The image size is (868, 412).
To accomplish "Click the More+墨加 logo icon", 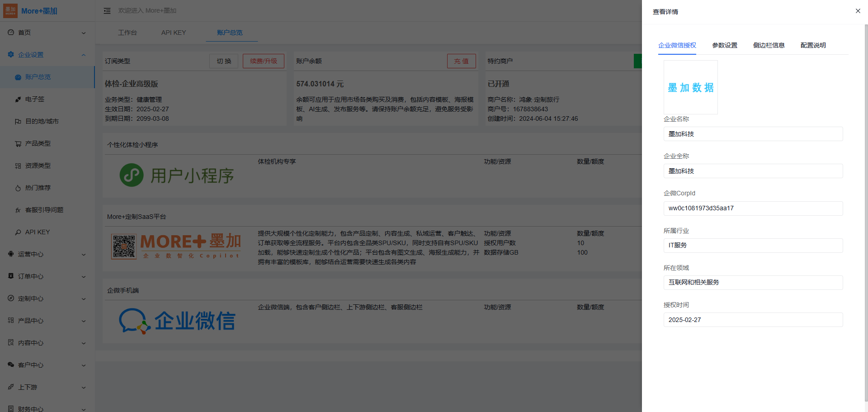I will [10, 11].
